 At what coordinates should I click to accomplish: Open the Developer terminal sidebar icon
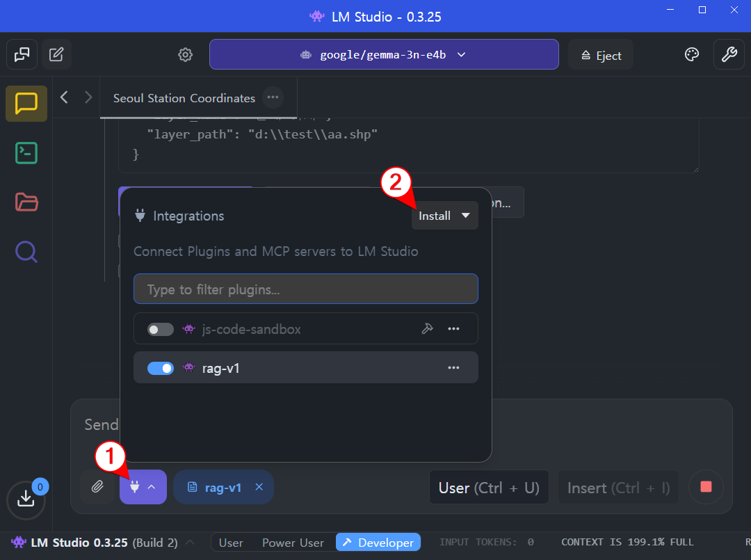[x=26, y=153]
